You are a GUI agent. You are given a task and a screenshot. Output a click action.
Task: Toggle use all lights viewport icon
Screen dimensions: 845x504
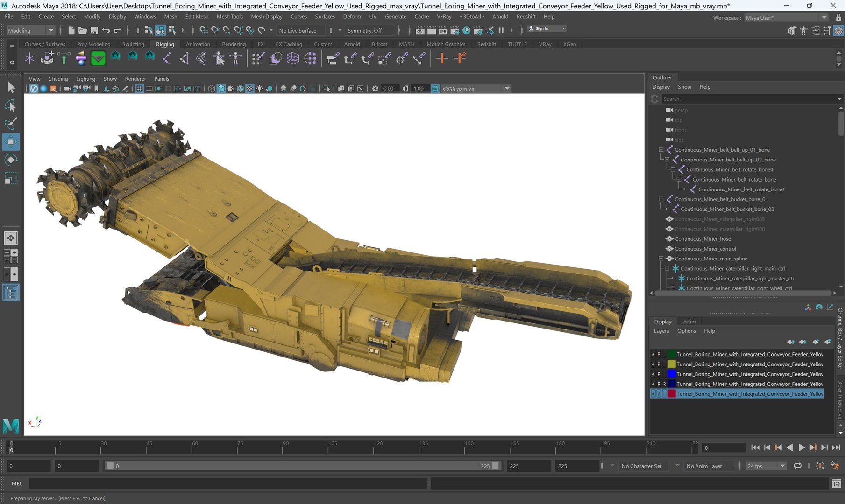pos(259,89)
